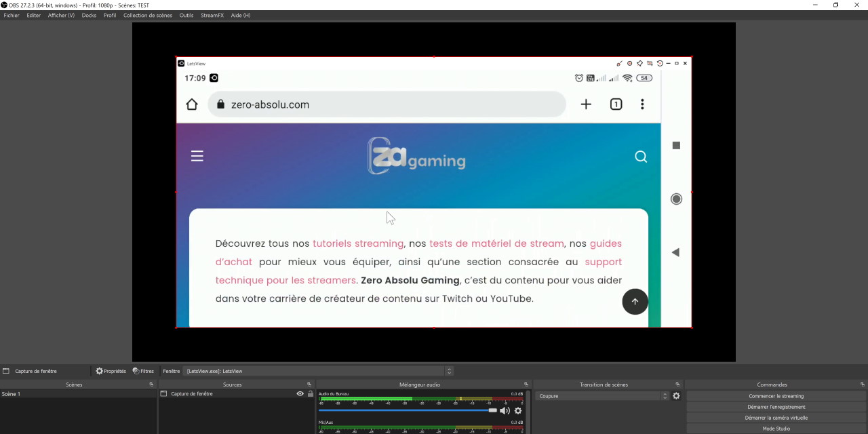
Task: Open the hamburger menu on the website
Action: point(197,157)
